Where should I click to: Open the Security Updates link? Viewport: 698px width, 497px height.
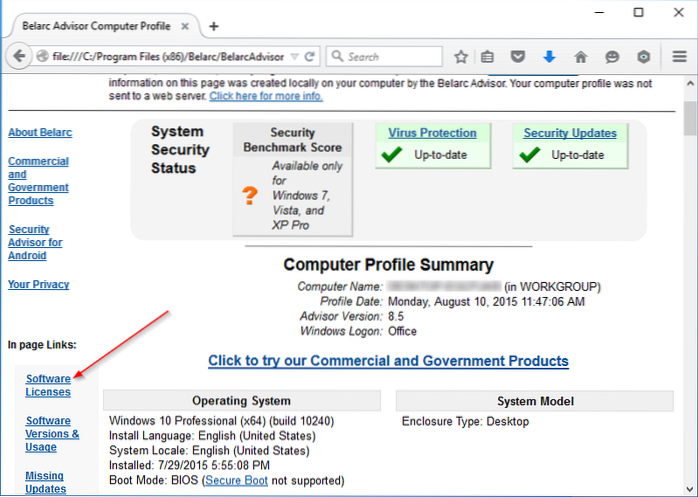point(570,133)
